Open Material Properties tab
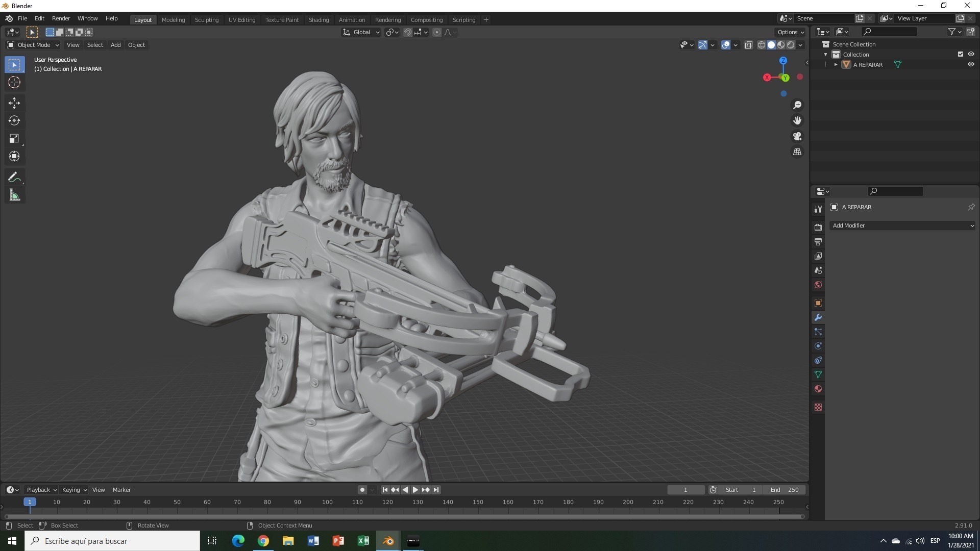 click(x=818, y=389)
